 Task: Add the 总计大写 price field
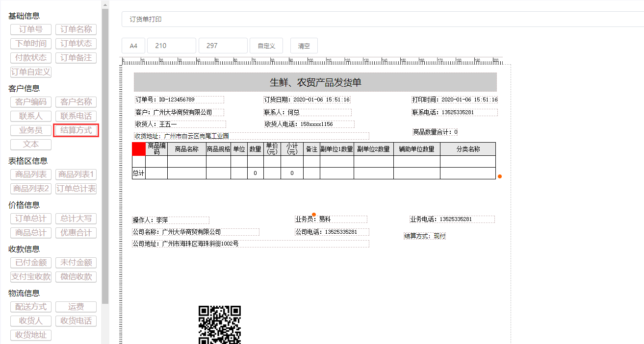click(x=76, y=219)
